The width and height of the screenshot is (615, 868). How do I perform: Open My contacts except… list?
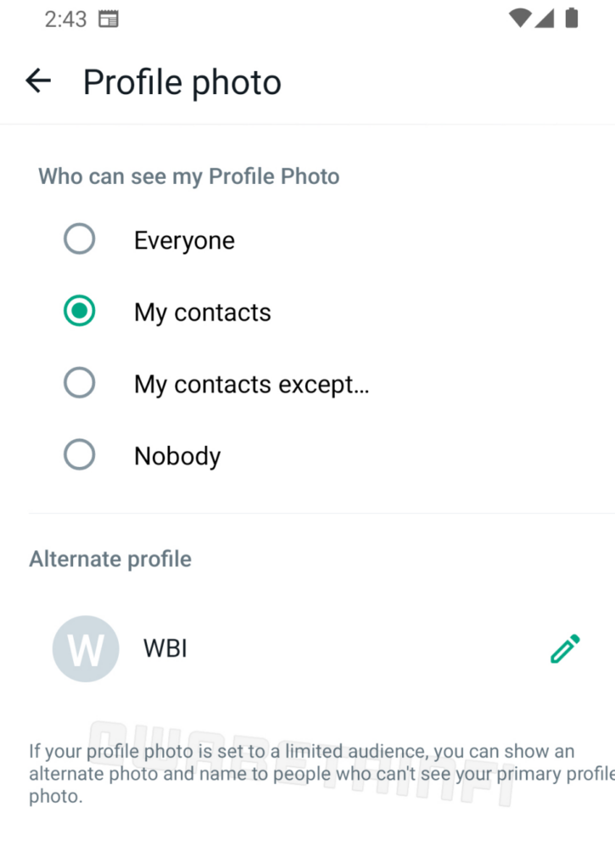tap(252, 385)
